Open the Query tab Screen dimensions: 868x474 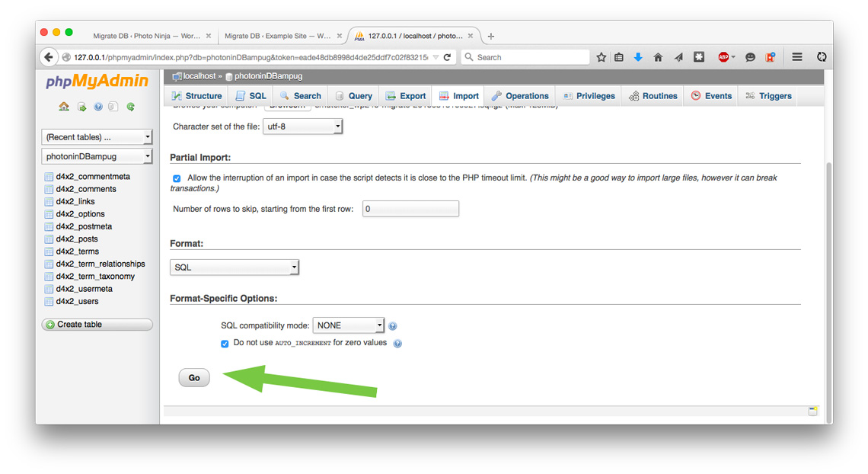point(354,96)
